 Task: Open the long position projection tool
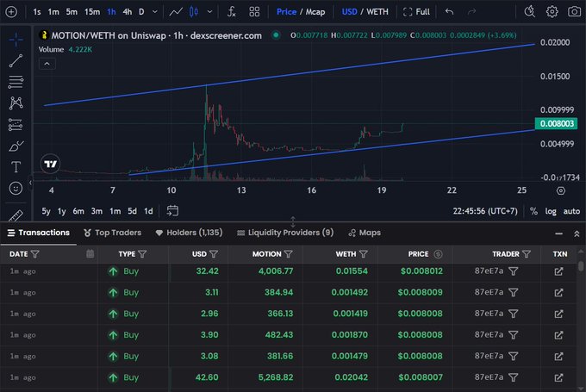[x=16, y=124]
